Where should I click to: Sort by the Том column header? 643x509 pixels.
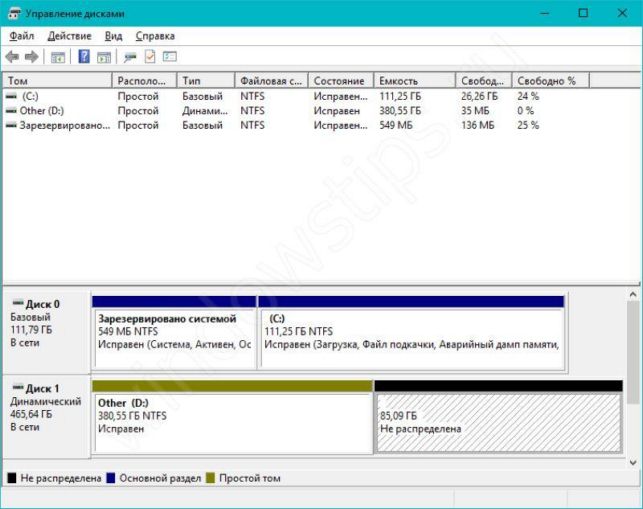point(57,81)
